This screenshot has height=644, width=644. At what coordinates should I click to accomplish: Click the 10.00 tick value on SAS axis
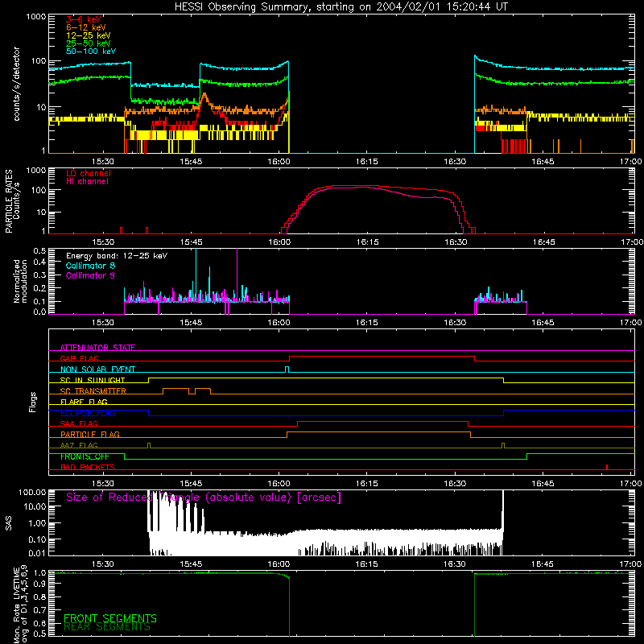click(34, 506)
